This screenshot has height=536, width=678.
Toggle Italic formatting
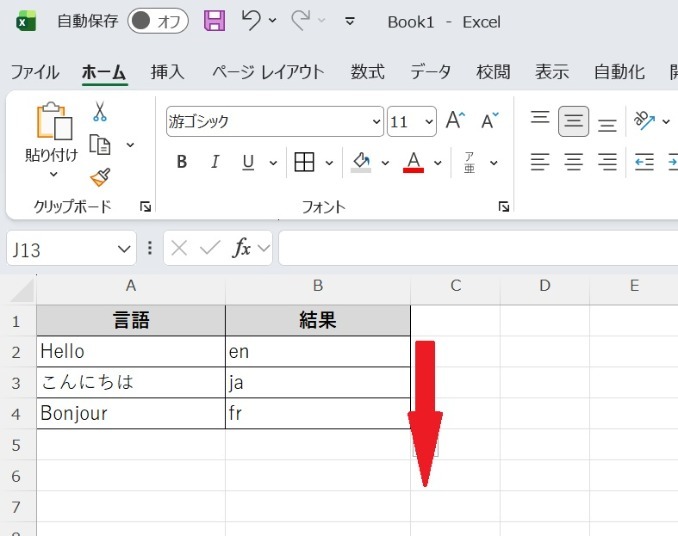215,162
